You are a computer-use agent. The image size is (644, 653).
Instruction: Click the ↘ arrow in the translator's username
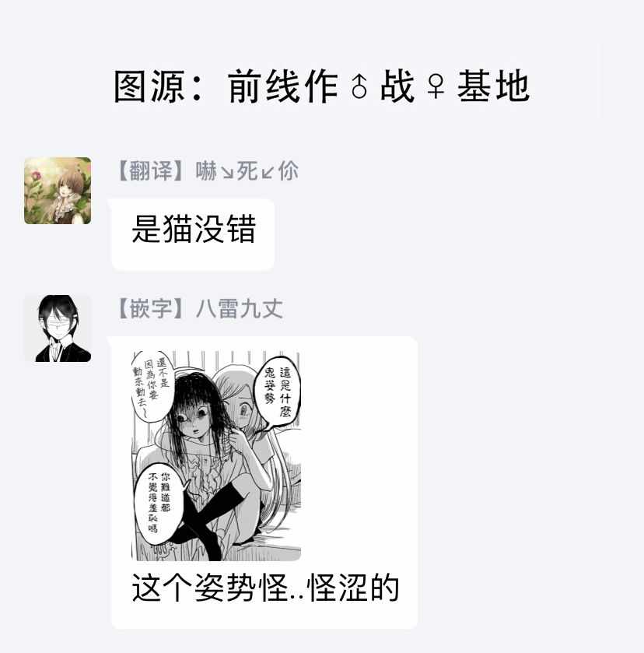point(227,171)
